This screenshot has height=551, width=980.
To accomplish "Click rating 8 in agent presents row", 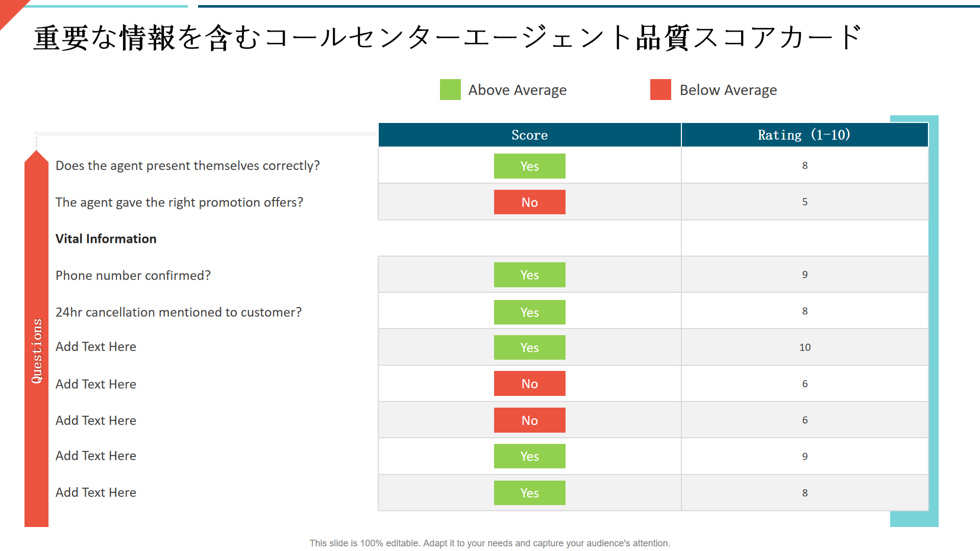I will coord(805,165).
